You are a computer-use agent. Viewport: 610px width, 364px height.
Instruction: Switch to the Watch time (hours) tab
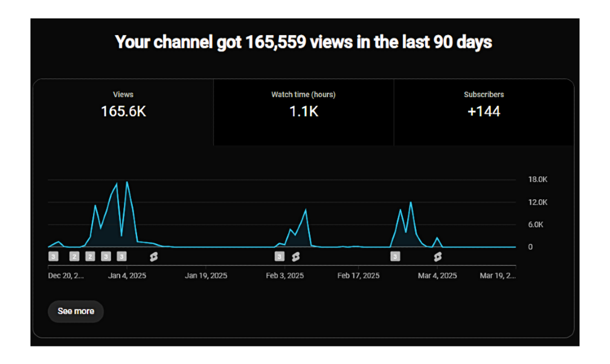coord(303,112)
